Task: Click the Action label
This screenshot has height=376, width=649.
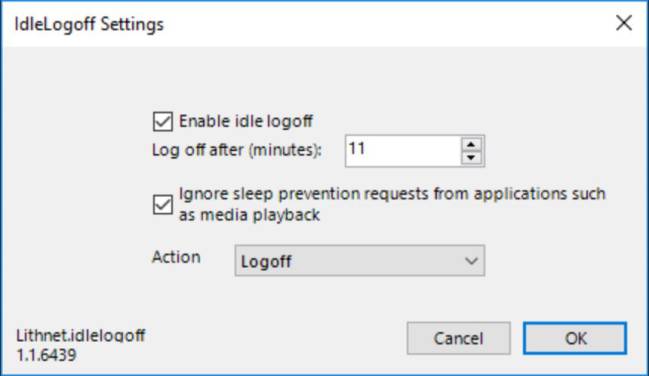Action: [x=176, y=257]
